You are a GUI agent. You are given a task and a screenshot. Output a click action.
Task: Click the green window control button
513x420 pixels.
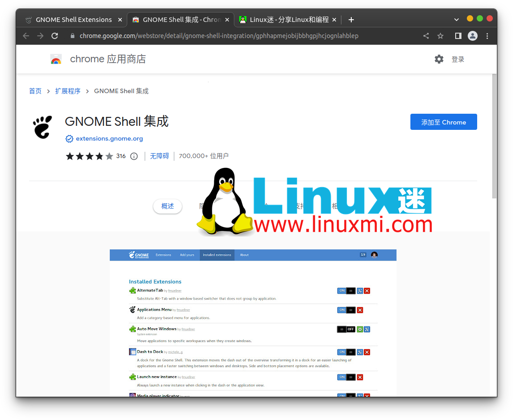tap(480, 19)
